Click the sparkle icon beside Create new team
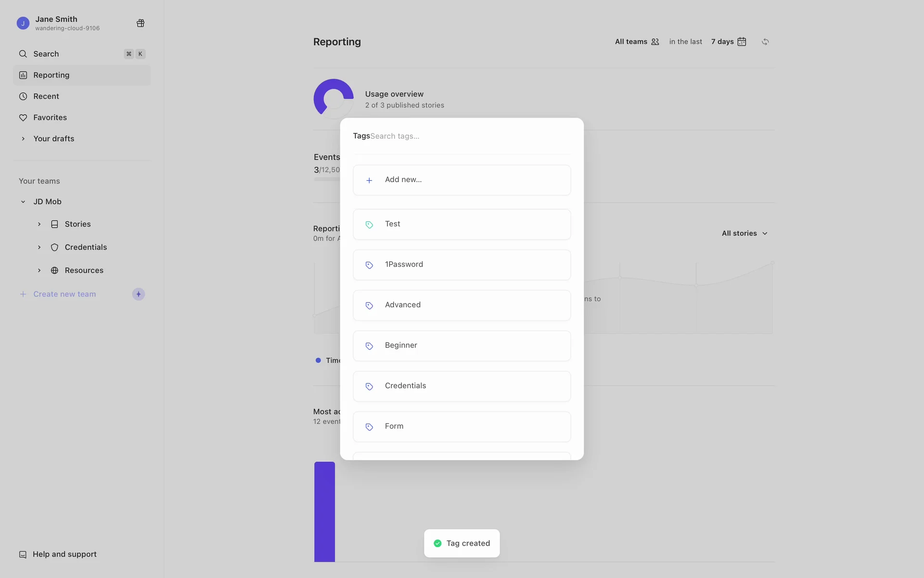Screen dimensions: 924x578 click(139, 294)
